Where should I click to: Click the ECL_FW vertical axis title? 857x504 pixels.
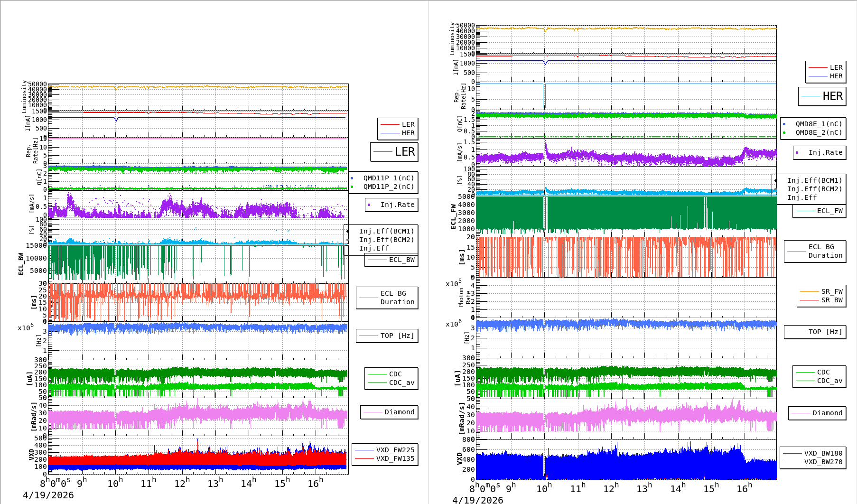click(453, 217)
